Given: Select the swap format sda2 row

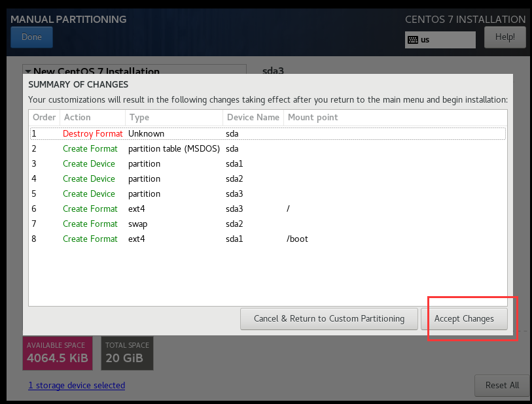Looking at the screenshot, I should pos(268,224).
